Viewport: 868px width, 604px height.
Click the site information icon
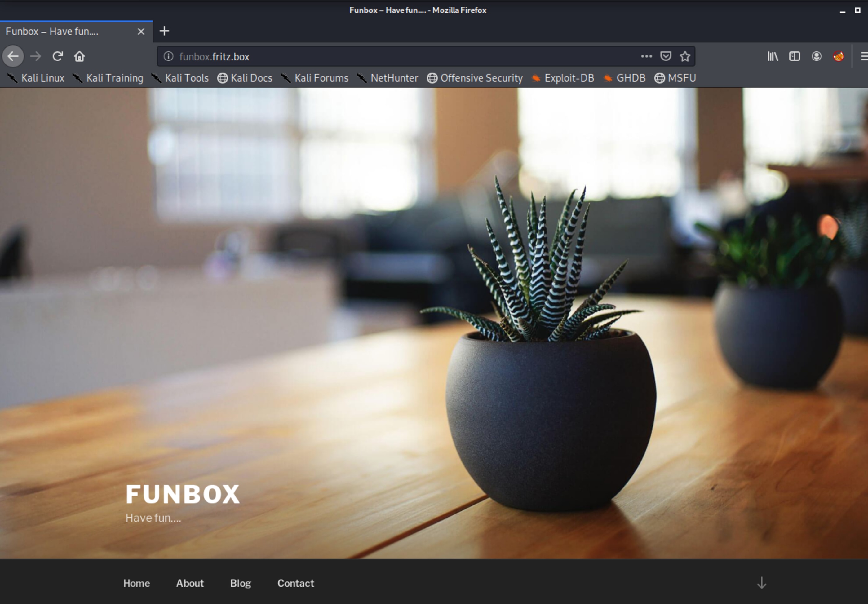point(168,56)
